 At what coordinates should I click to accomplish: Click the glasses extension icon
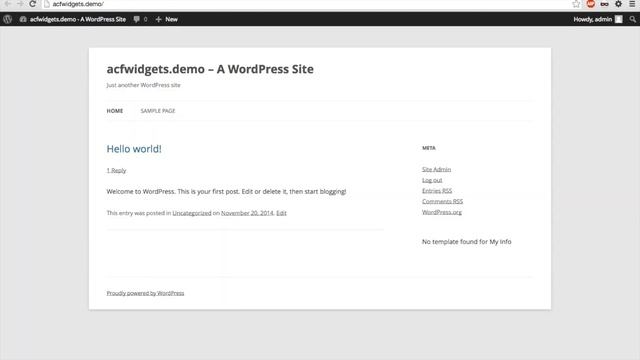(604, 4)
